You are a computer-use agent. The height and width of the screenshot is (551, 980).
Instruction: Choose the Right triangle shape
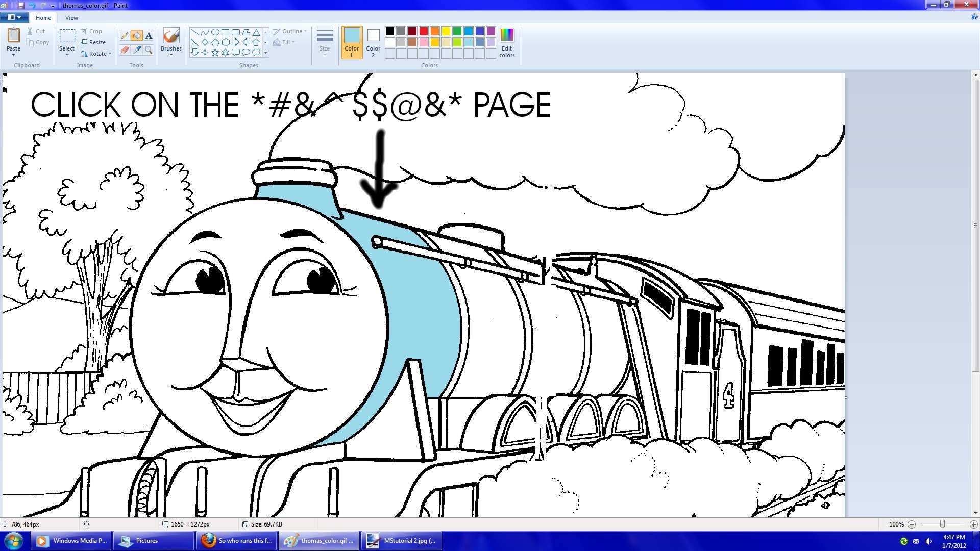tap(194, 42)
